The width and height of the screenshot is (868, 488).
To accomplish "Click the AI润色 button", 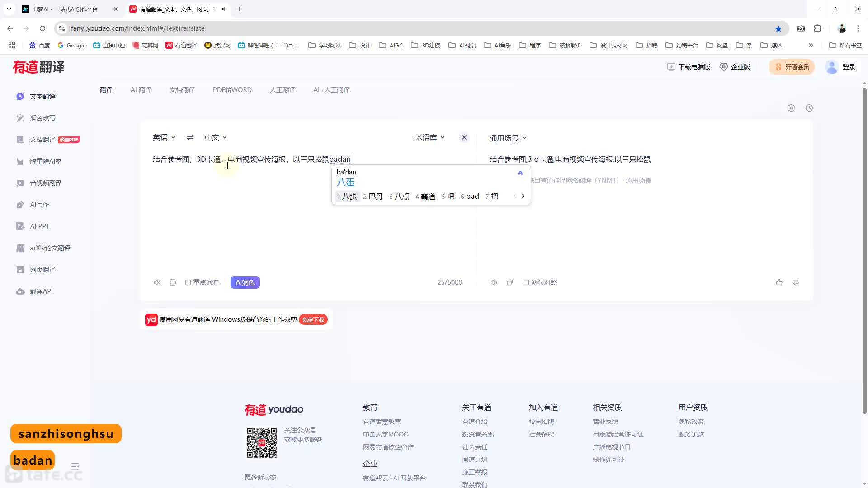I will 245,282.
